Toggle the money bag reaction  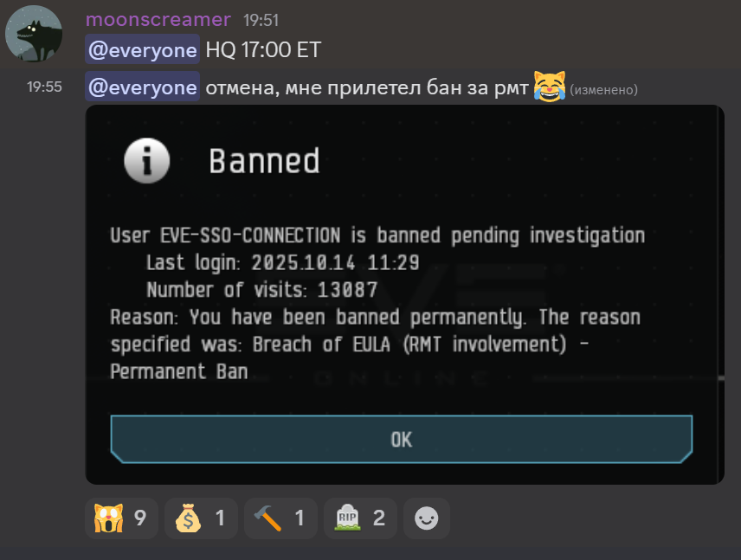coord(201,518)
